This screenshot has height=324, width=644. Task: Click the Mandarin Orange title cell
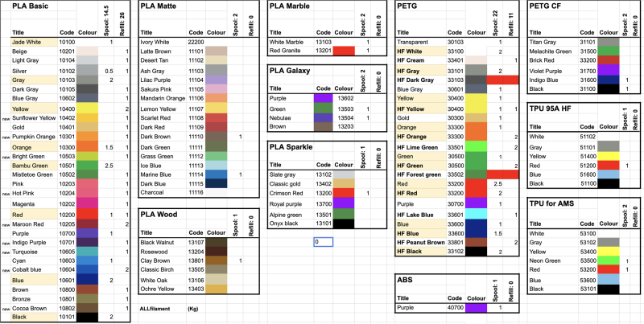pyautogui.click(x=163, y=98)
